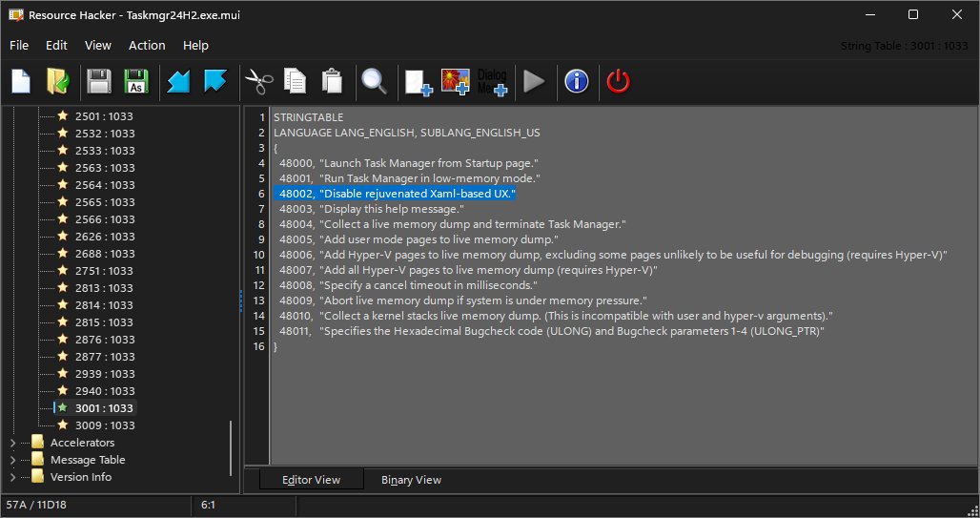
Task: Select string table 2563 : 1033
Action: pos(104,168)
